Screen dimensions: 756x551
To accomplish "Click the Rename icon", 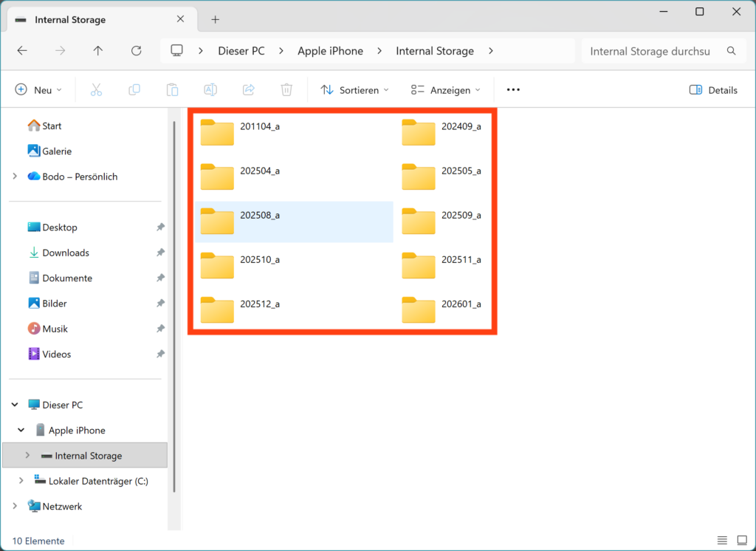I will point(210,89).
